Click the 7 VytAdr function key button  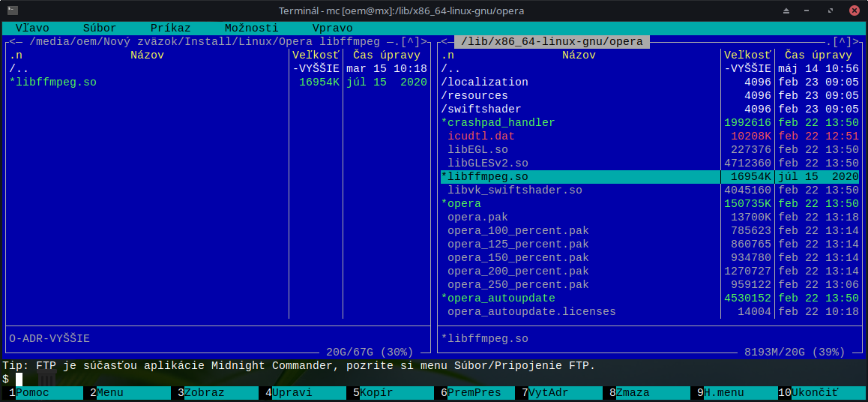pyautogui.click(x=561, y=392)
